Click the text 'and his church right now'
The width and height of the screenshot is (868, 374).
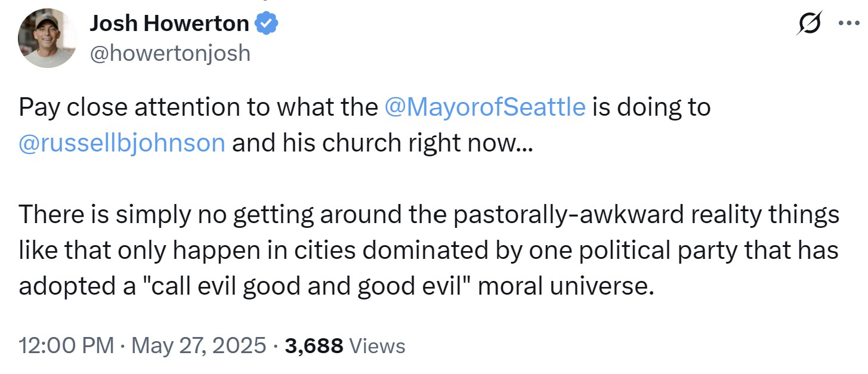[379, 144]
